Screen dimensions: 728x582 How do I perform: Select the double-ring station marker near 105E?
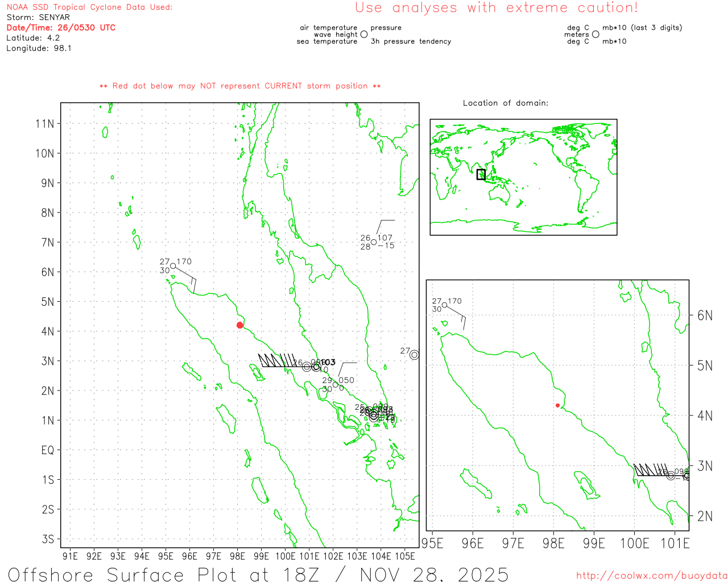[x=414, y=355]
